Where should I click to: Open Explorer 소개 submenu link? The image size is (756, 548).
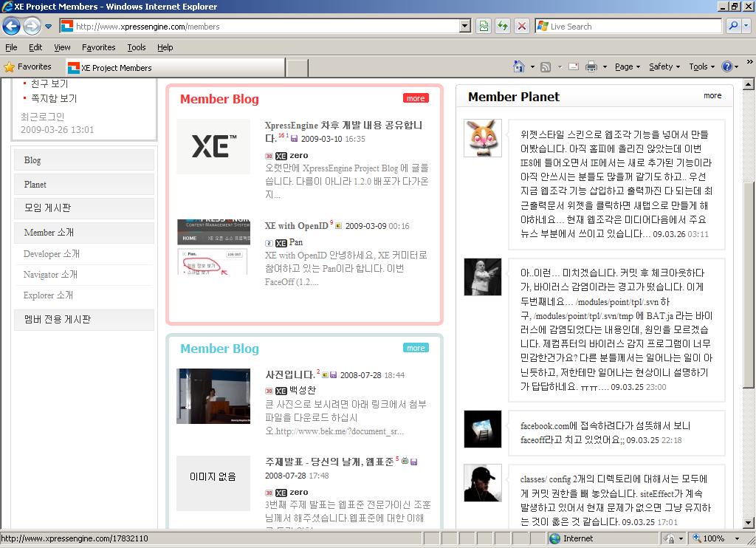tap(48, 295)
